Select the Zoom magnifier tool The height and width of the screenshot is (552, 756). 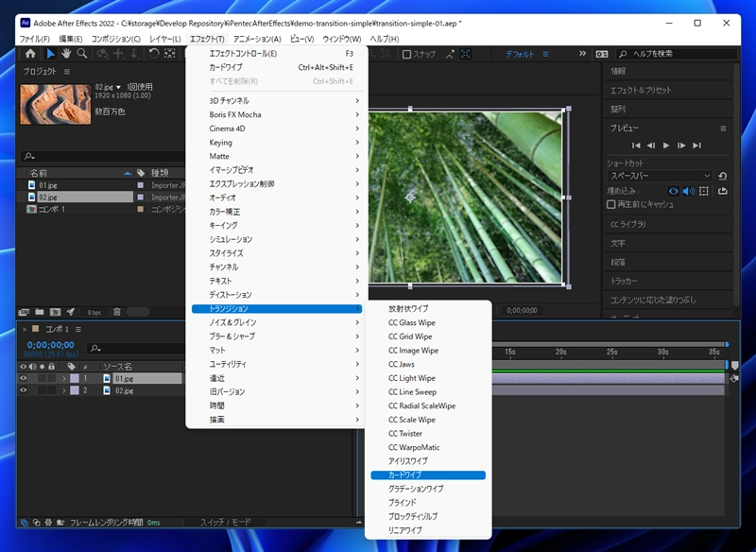(82, 54)
